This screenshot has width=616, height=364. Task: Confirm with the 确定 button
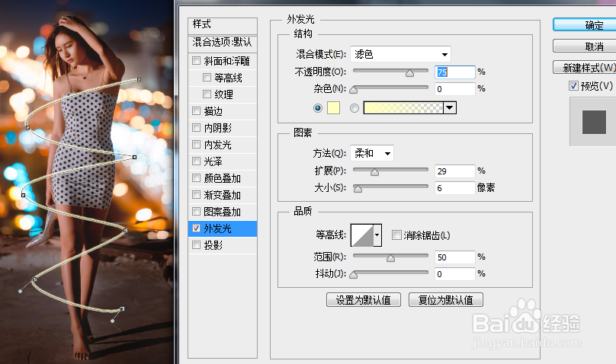[585, 24]
